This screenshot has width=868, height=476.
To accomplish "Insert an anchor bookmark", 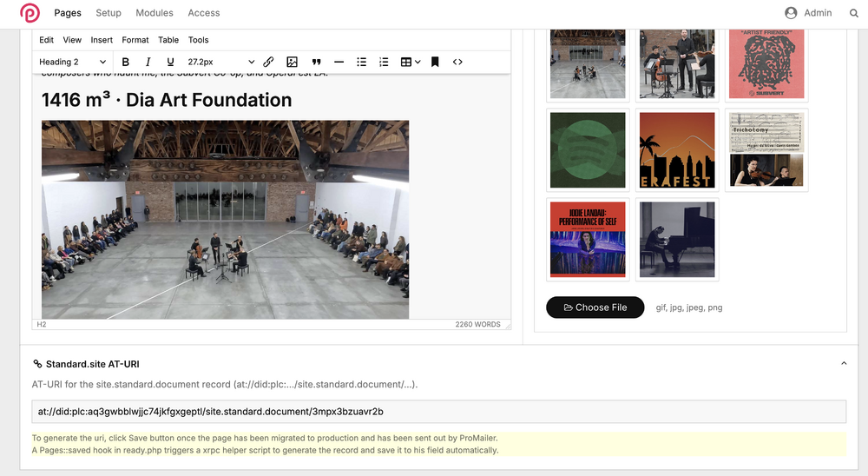I will [435, 62].
